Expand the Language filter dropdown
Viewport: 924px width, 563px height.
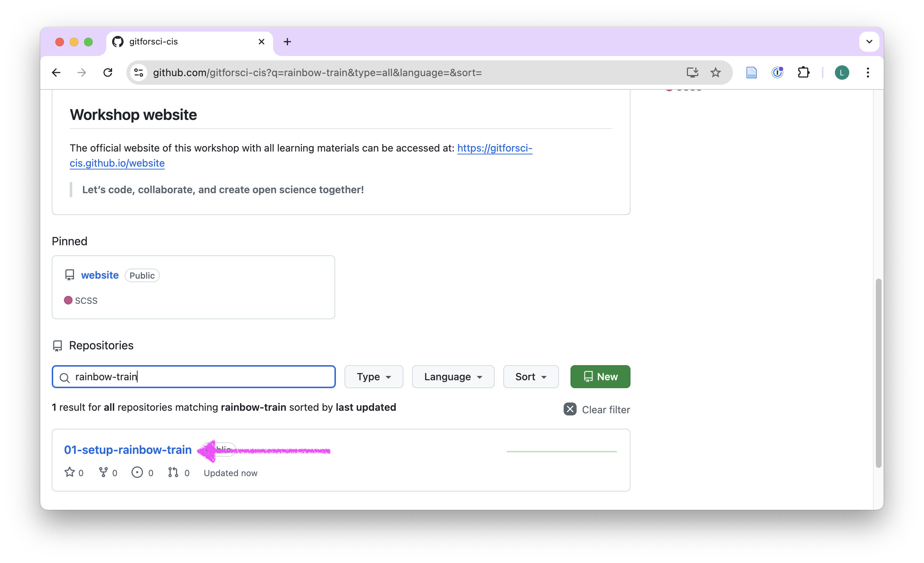coord(453,377)
